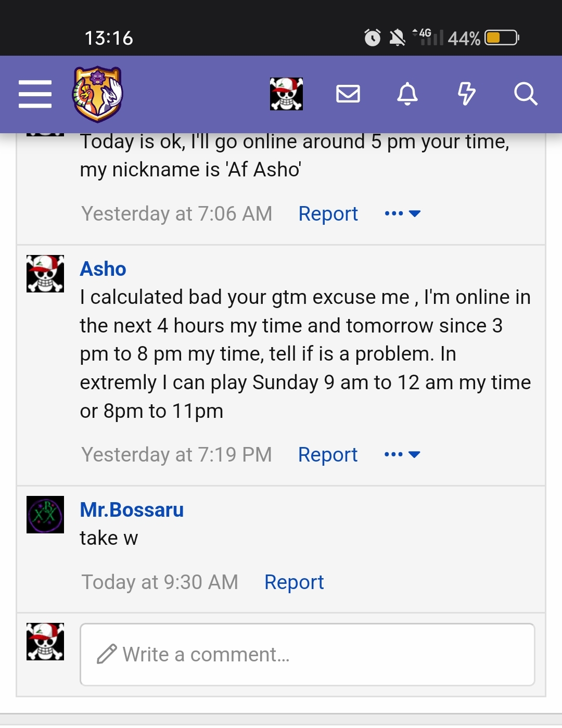Tap the forum shield logo

97,94
